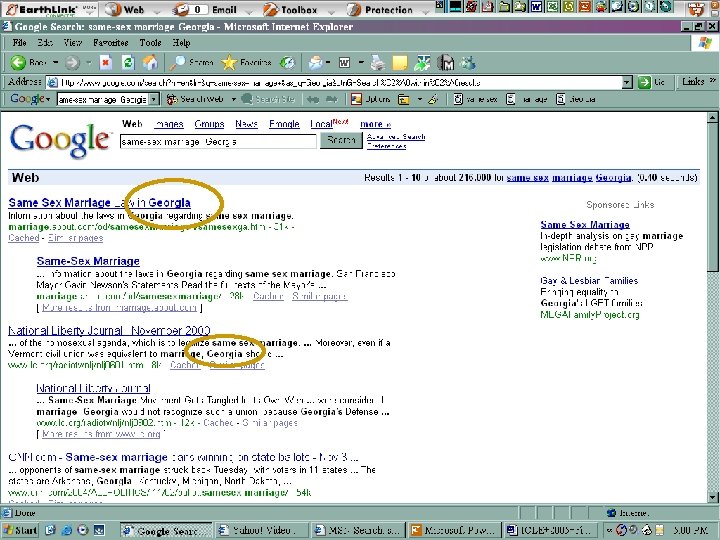Click the Edit with Word icon
The height and width of the screenshot is (540, 720).
click(344, 62)
